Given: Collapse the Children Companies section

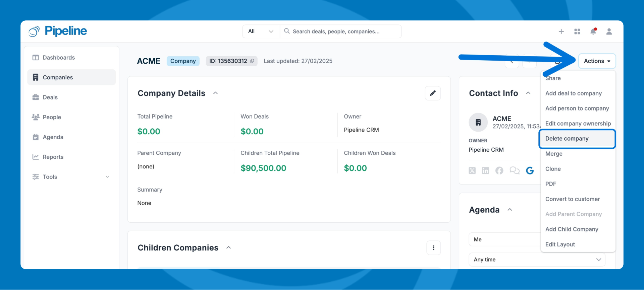Looking at the screenshot, I should (229, 248).
